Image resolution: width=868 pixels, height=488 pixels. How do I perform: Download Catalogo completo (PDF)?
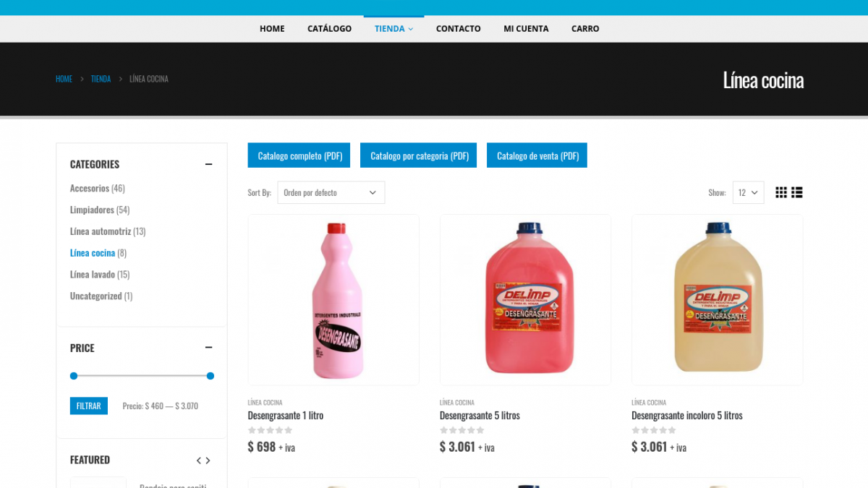click(x=299, y=155)
